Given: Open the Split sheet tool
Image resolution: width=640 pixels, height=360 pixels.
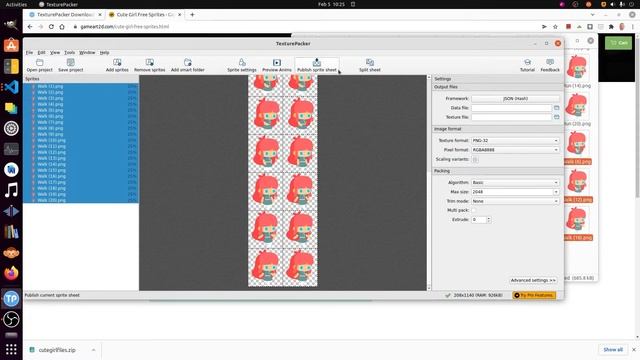Looking at the screenshot, I should [370, 65].
